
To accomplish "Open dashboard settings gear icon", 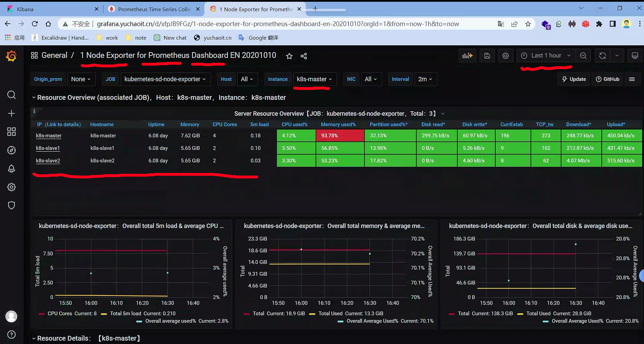I will coord(506,56).
